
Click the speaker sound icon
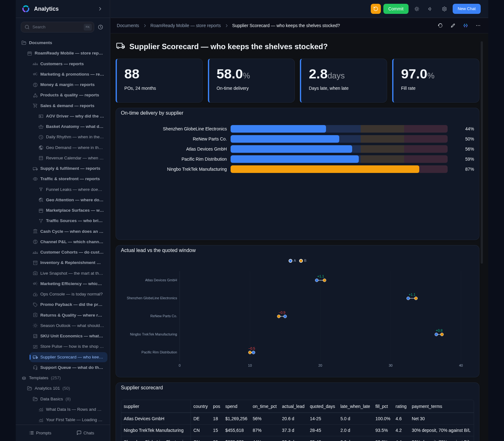[x=430, y=9]
